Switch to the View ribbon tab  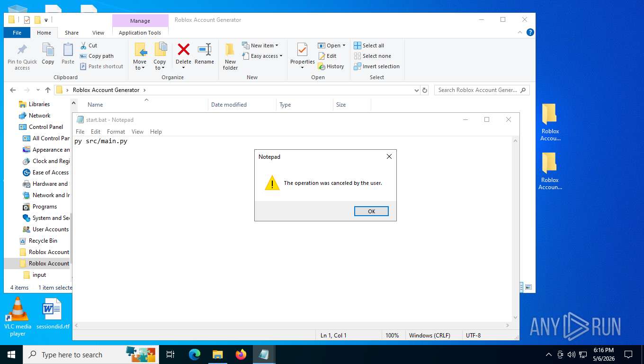(98, 33)
